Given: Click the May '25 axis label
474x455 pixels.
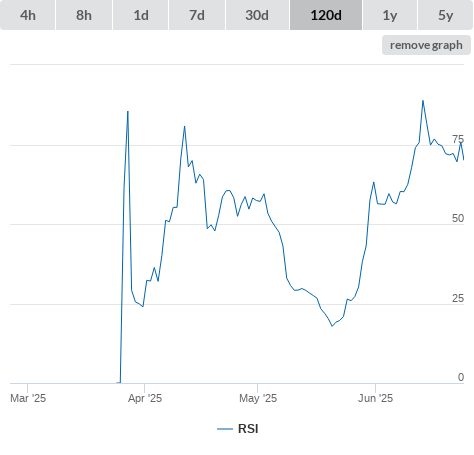Looking at the screenshot, I should (258, 398).
